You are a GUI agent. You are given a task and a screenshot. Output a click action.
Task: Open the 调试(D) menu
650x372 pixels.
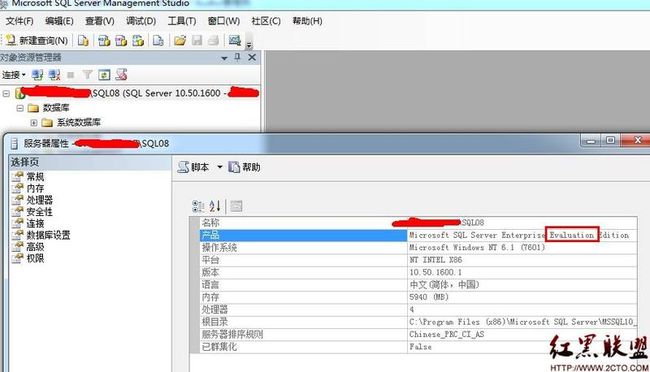141,21
